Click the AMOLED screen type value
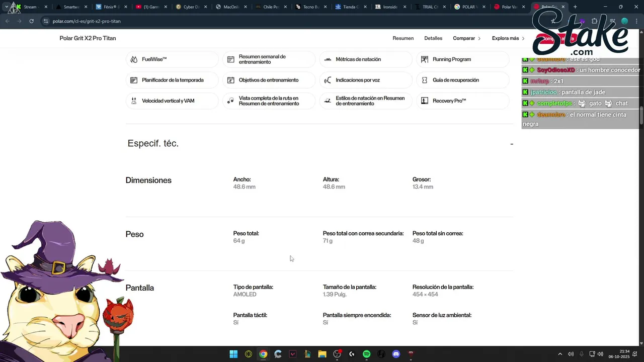This screenshot has width=644, height=362. point(245,295)
